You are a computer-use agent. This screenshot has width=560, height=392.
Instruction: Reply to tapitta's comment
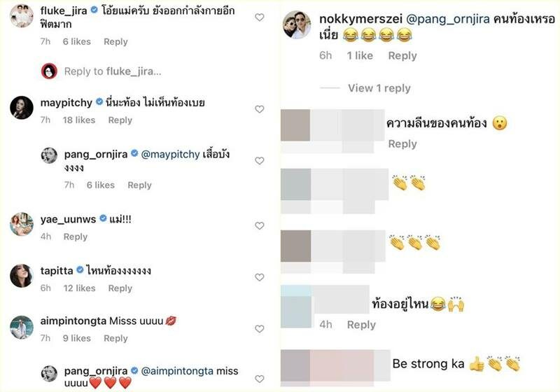(120, 288)
